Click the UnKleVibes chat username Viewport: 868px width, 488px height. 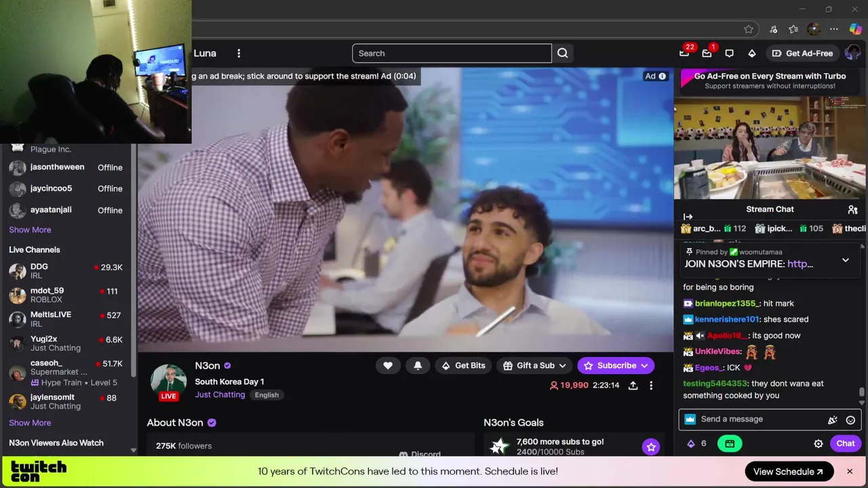[718, 351]
